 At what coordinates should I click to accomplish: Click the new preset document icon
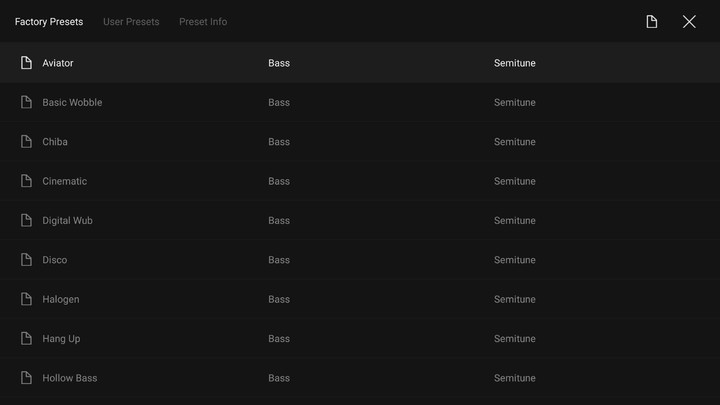pos(652,22)
